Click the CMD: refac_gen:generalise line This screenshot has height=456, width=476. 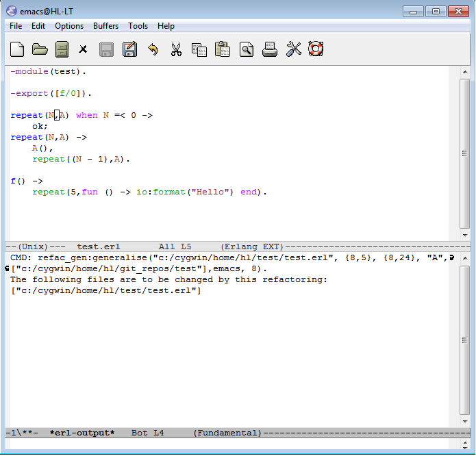pyautogui.click(x=229, y=257)
